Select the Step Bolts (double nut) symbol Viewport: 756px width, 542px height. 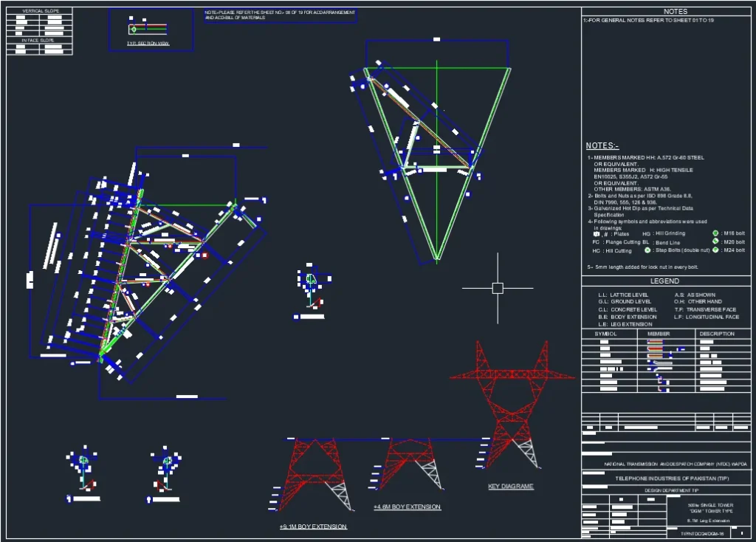click(x=647, y=250)
